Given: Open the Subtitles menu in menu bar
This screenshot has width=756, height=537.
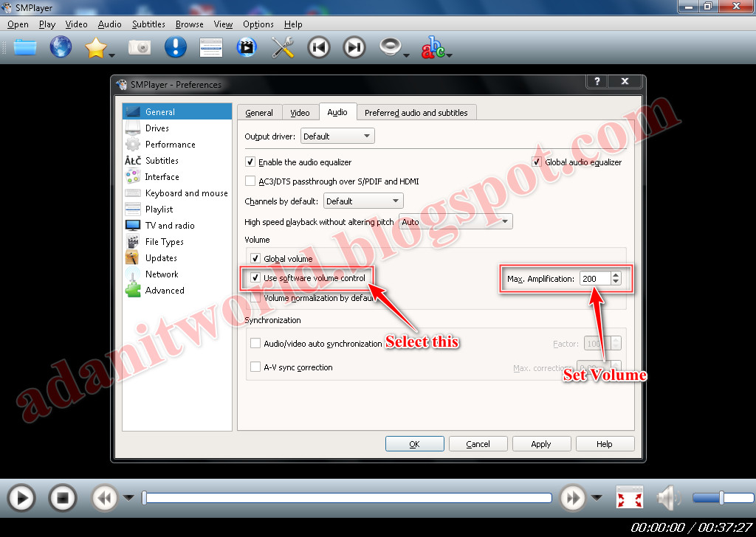Looking at the screenshot, I should 148,24.
